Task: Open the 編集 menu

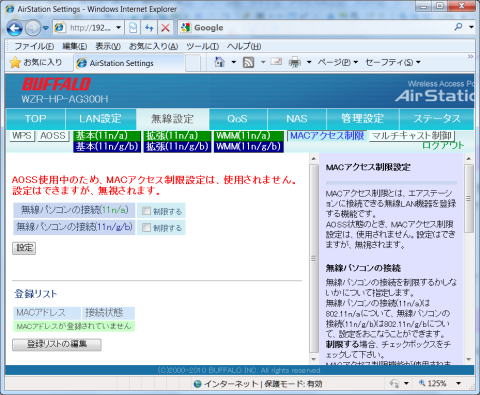Action: 75,46
